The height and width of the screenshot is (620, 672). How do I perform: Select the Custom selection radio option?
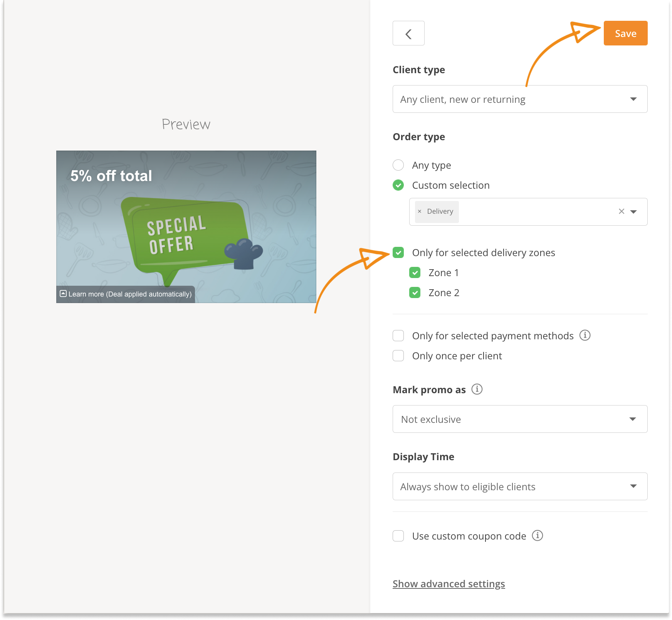pyautogui.click(x=398, y=185)
